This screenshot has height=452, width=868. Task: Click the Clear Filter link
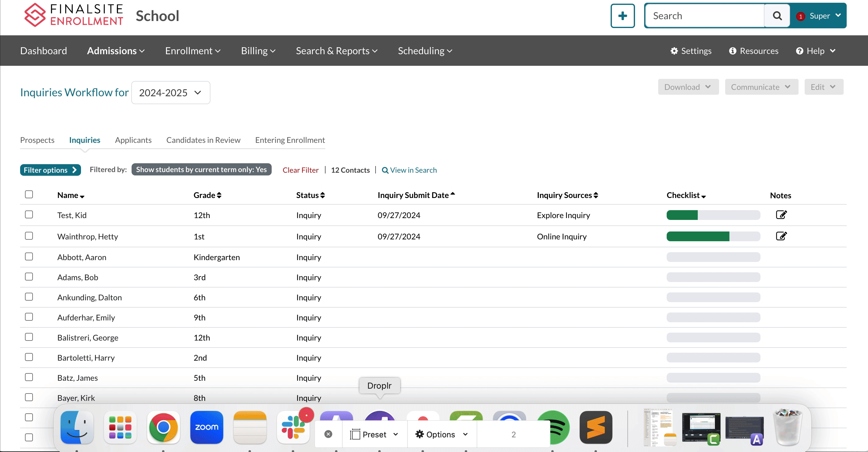click(x=300, y=170)
